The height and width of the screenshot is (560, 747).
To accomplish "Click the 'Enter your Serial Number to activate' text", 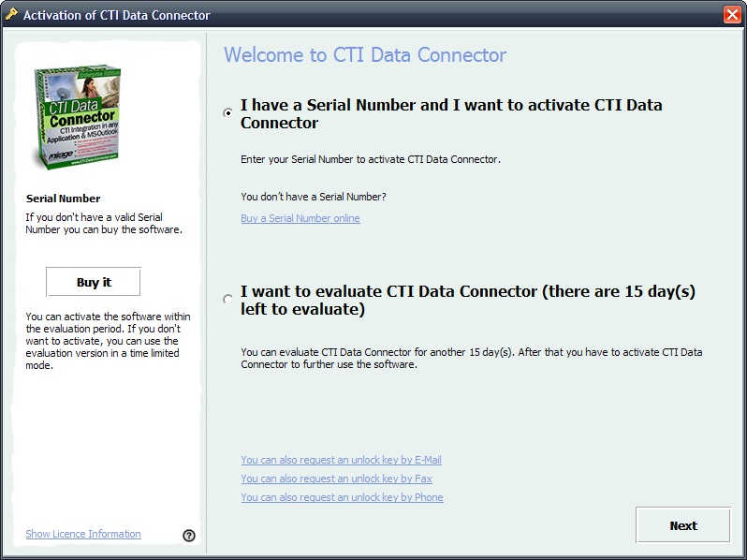I will pyautogui.click(x=370, y=159).
